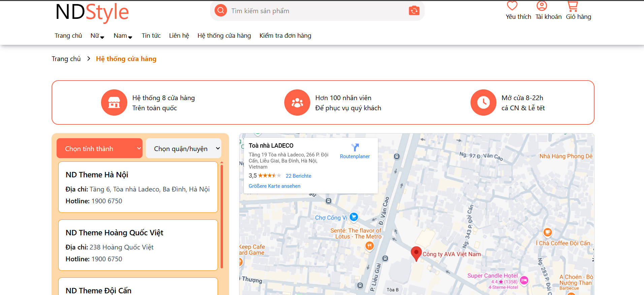This screenshot has width=644, height=295.
Task: Open the Chọn quận/huyện dropdown
Action: pos(184,148)
